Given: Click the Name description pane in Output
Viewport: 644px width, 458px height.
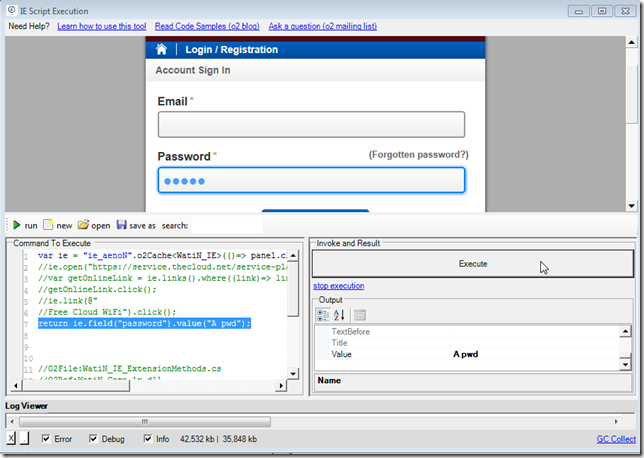Looking at the screenshot, I should click(x=472, y=383).
